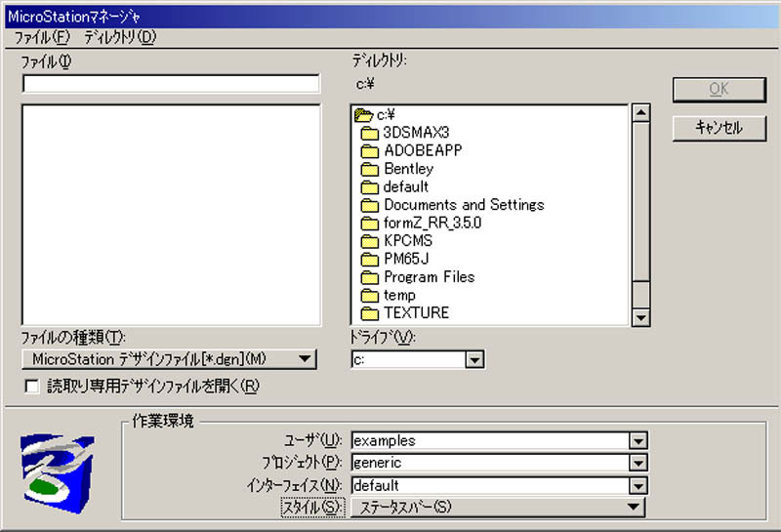Enable 読取り専用デザインファイルを開く checkbox
The image size is (781, 532).
[32, 387]
